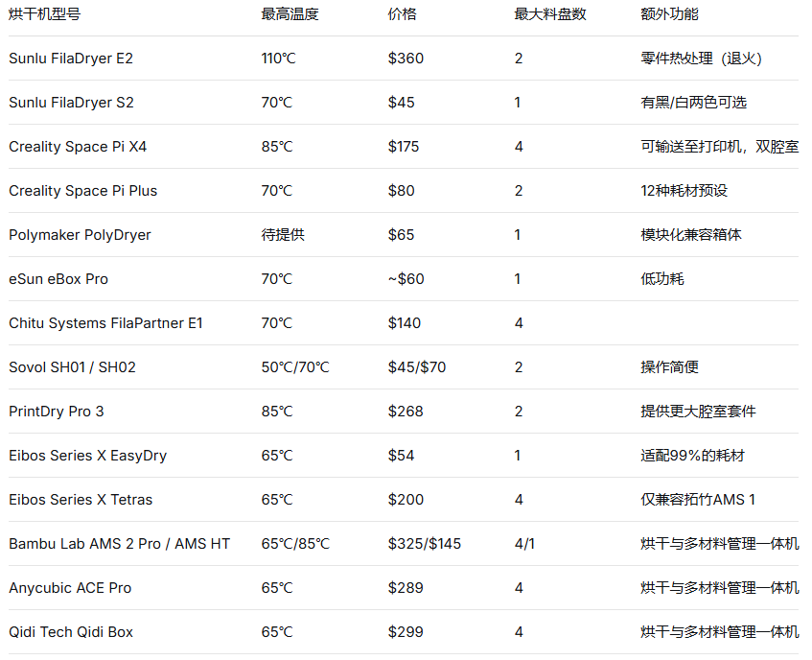Select the Creality Space Pi X4 cell
Image resolution: width=812 pixels, height=660 pixels.
pos(78,147)
